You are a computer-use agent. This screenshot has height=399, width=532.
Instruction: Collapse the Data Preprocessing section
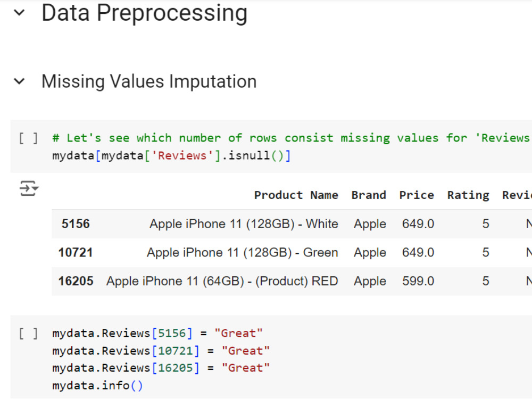pos(19,12)
